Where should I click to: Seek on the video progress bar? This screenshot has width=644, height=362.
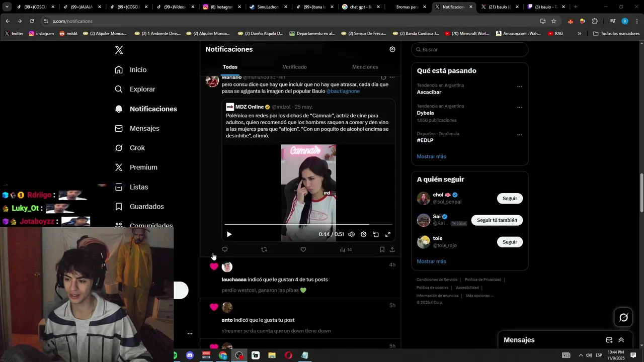pos(308,224)
